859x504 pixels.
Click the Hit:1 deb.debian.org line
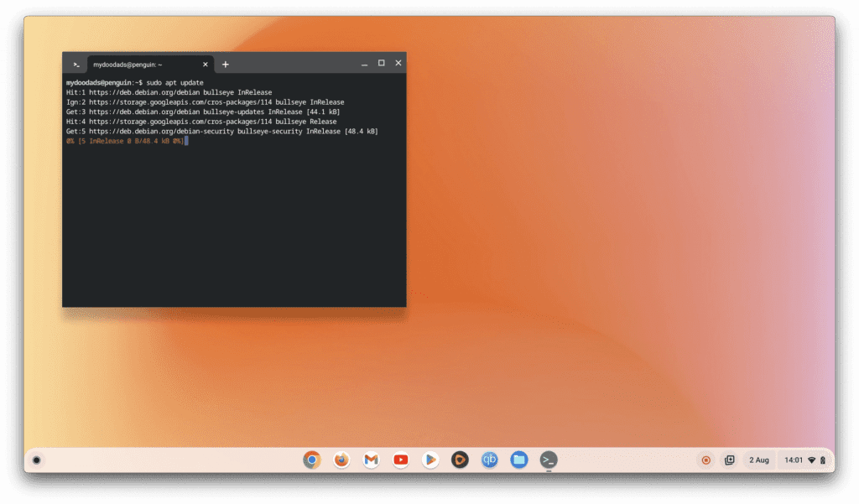pos(169,92)
